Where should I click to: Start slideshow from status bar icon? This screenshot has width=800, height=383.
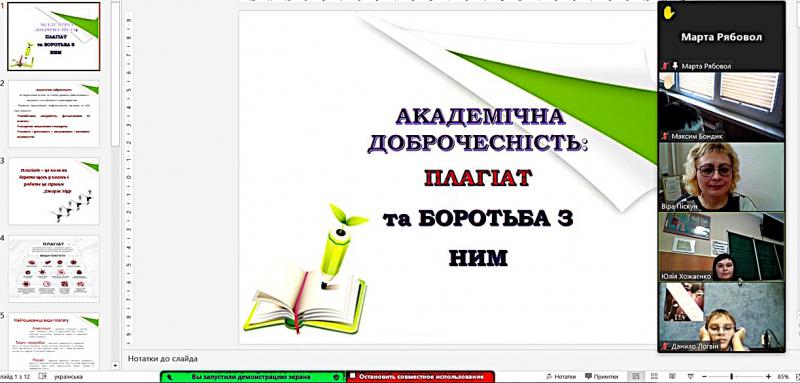click(690, 376)
